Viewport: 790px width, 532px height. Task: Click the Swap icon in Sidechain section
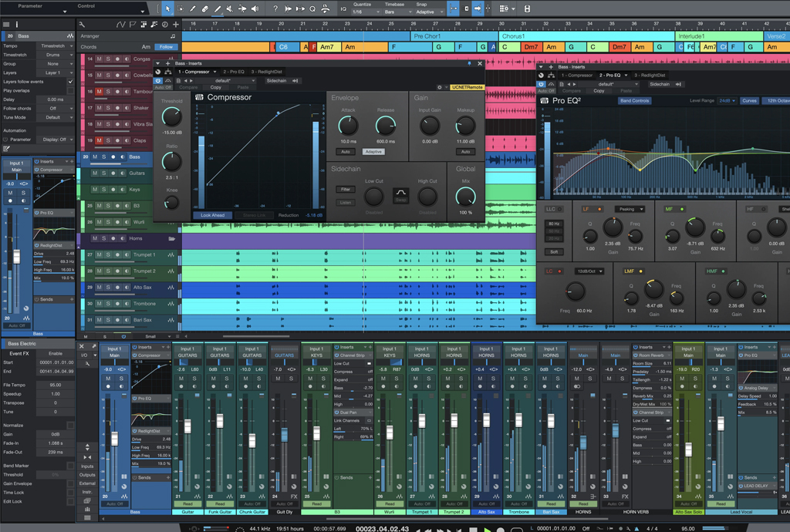click(x=400, y=194)
